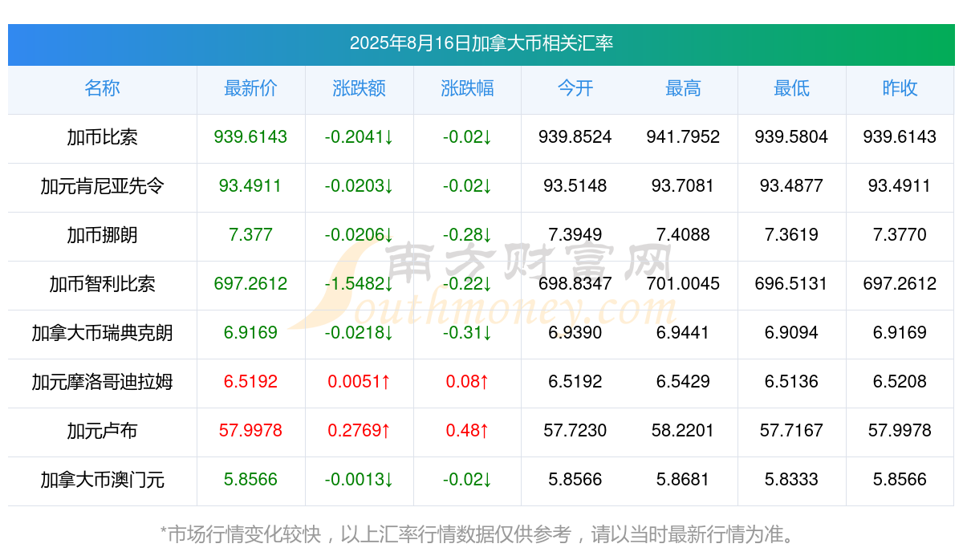Viewport: 963px width, 560px height.
Task: Click the change percent -0.22↓
Action: [x=467, y=284]
